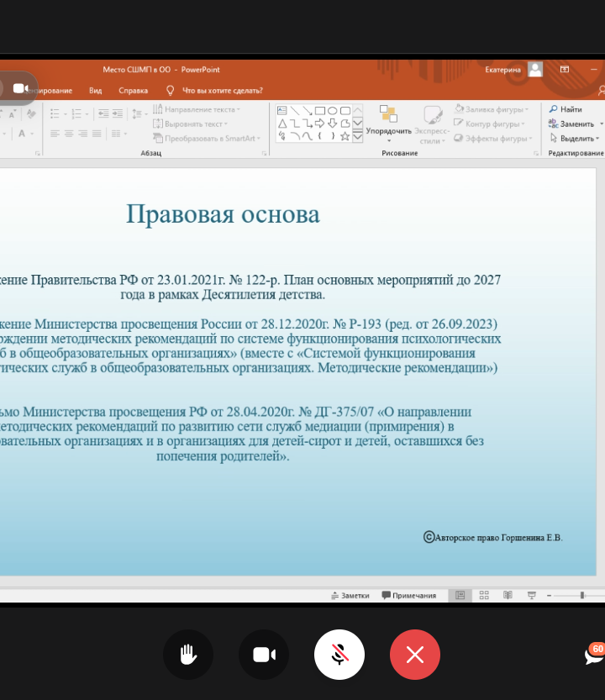
Task: Switch to reading view in status bar
Action: tap(508, 595)
